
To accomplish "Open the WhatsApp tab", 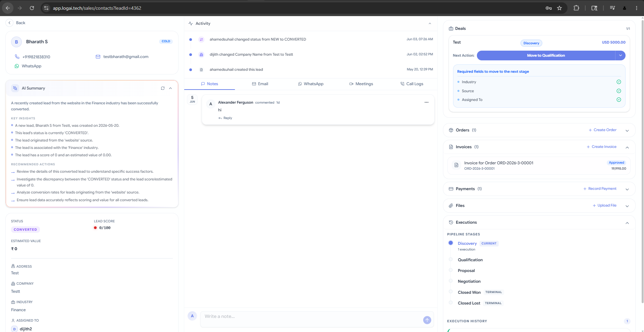I will point(311,84).
